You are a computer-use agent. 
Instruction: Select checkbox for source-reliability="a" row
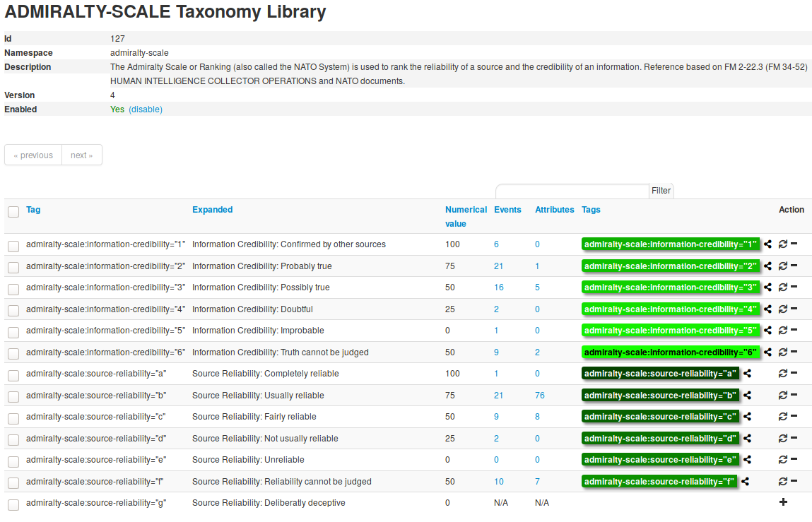coord(13,375)
